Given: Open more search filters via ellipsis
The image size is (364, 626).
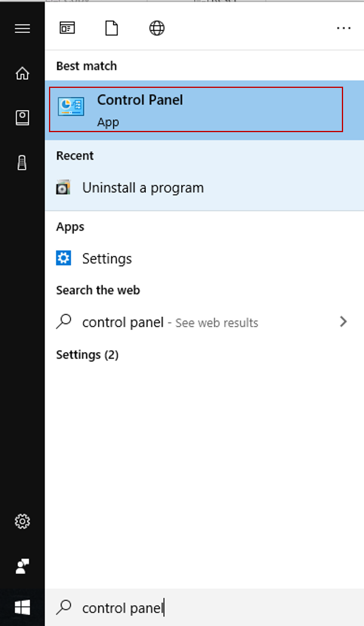Looking at the screenshot, I should pyautogui.click(x=344, y=28).
